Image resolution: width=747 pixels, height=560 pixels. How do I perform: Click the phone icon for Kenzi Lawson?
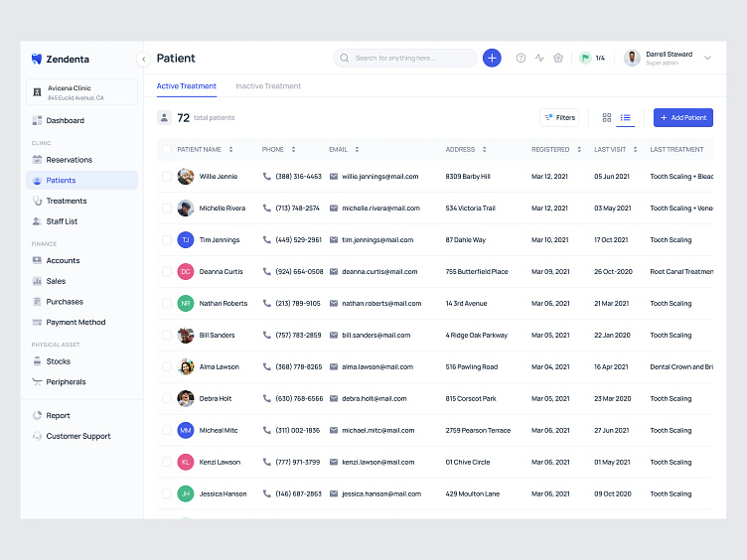pyautogui.click(x=267, y=463)
